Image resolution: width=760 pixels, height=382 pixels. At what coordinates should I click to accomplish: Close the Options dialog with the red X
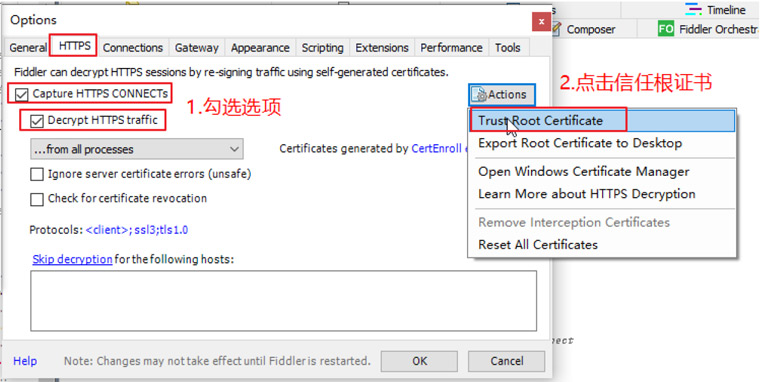(541, 21)
